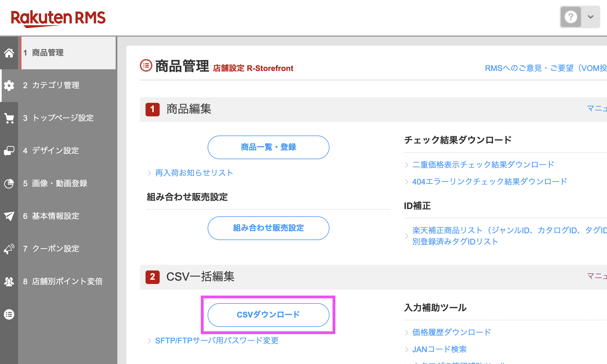Click the users group sidebar icon

tap(9, 281)
